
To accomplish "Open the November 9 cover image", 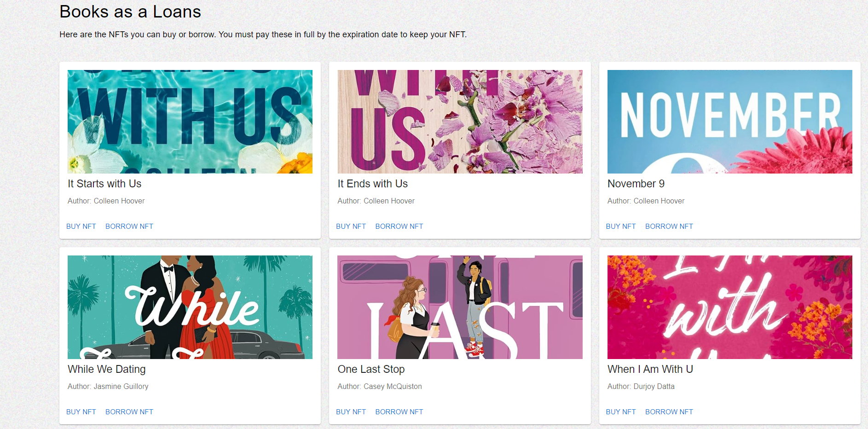I will pyautogui.click(x=730, y=122).
